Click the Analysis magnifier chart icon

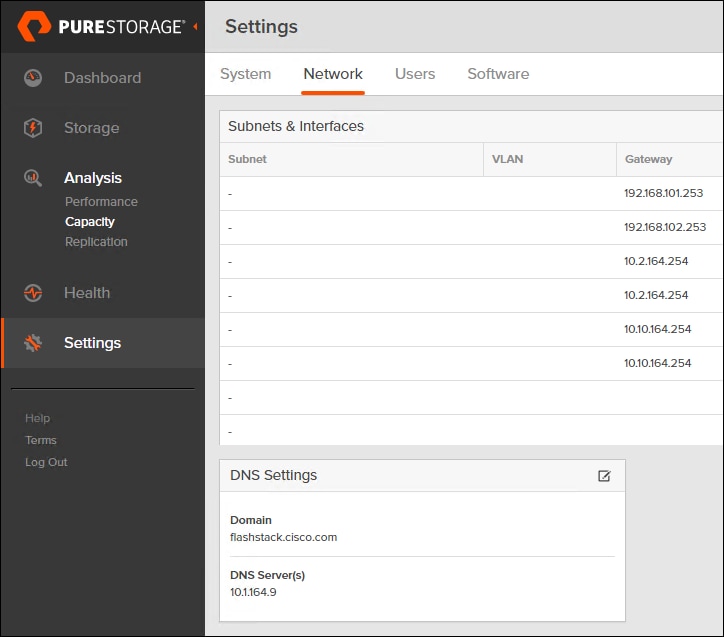coord(33,178)
